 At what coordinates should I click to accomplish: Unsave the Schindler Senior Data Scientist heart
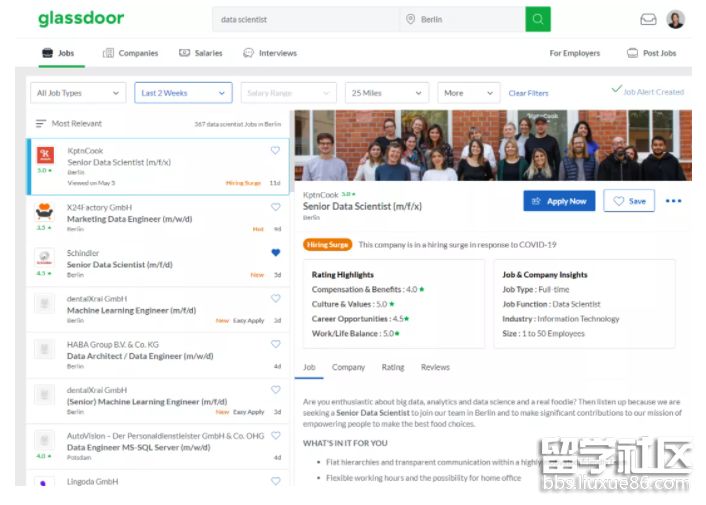click(276, 252)
